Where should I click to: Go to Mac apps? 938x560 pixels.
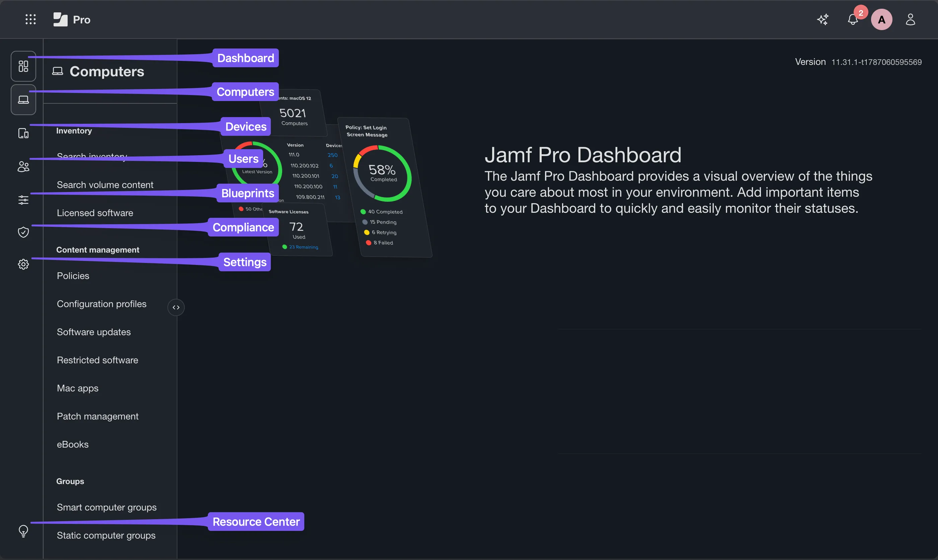77,388
